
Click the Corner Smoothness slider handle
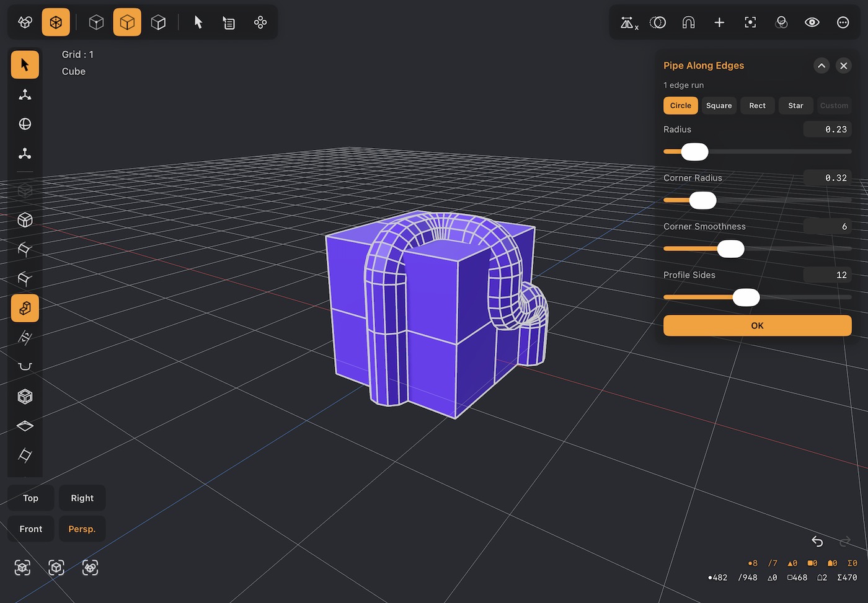tap(731, 249)
